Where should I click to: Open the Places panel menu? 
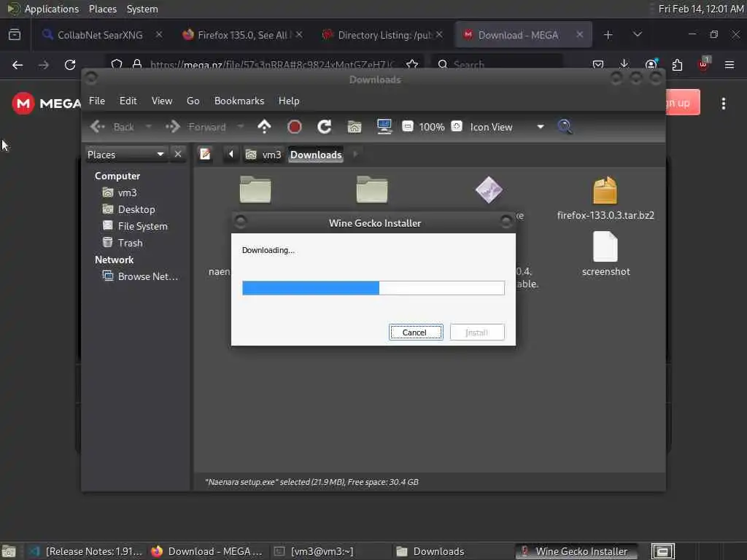[x=102, y=9]
